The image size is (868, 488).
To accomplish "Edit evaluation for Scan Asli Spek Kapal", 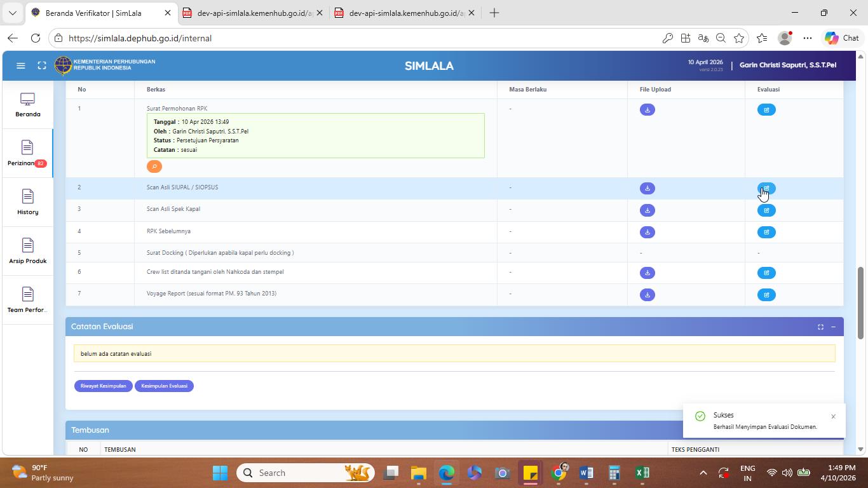I will (x=766, y=210).
